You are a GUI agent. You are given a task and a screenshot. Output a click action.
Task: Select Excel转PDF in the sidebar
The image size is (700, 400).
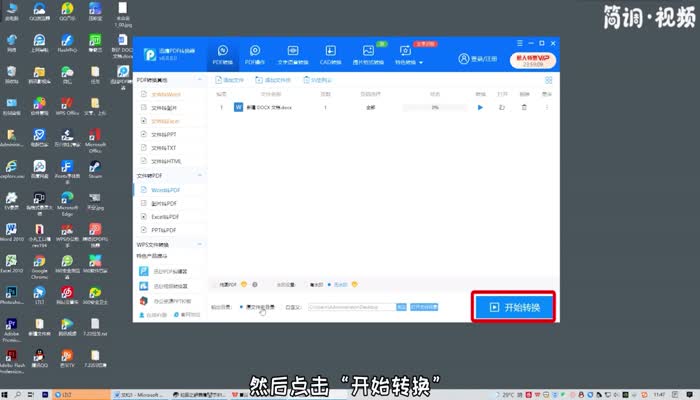pos(165,216)
